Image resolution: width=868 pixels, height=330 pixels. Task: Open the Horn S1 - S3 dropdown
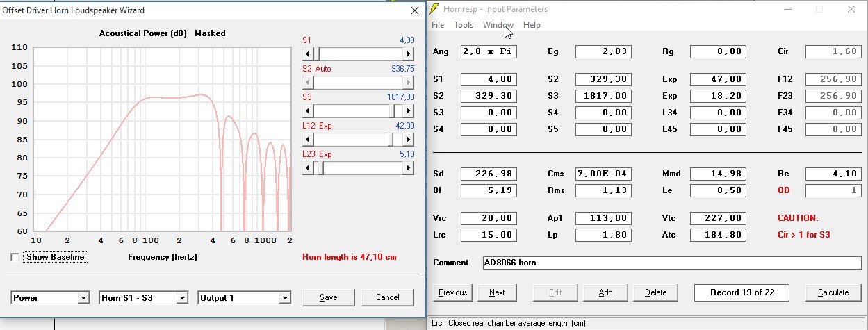click(144, 297)
